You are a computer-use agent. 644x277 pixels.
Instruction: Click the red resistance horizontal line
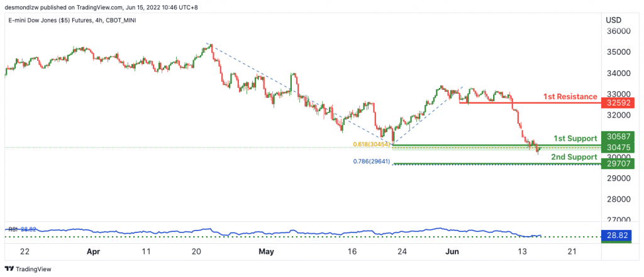pyautogui.click(x=530, y=102)
